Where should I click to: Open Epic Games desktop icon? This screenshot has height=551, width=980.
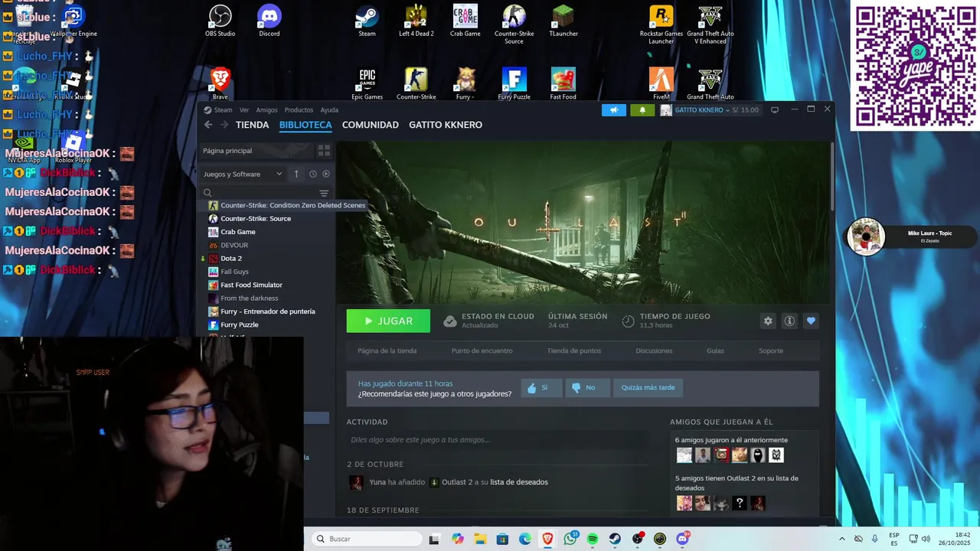(x=367, y=84)
